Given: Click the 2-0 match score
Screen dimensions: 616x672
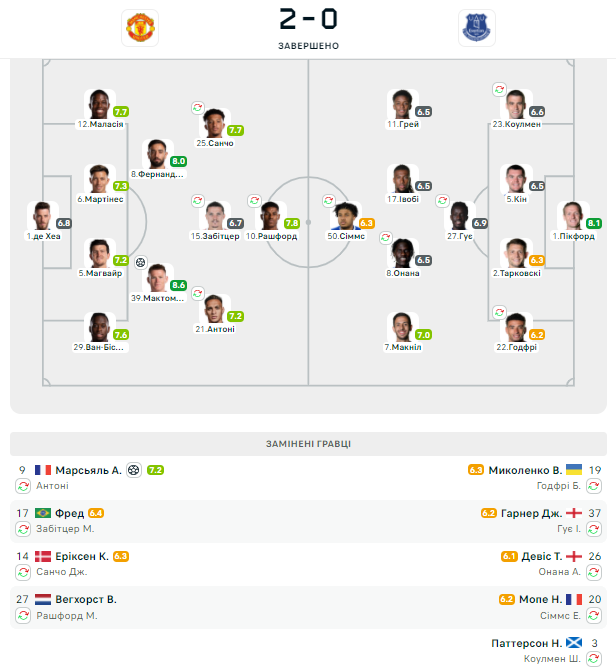Looking at the screenshot, I should [x=307, y=20].
